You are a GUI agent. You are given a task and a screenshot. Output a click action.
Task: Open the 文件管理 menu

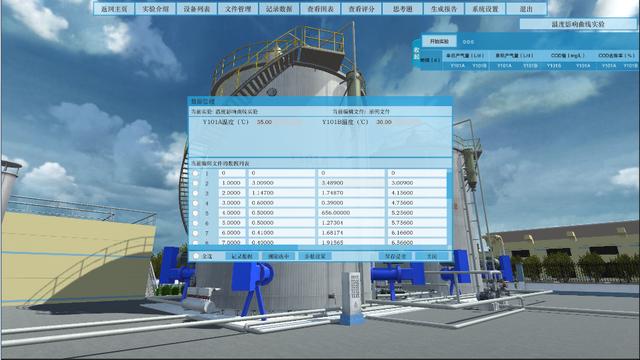coord(238,9)
